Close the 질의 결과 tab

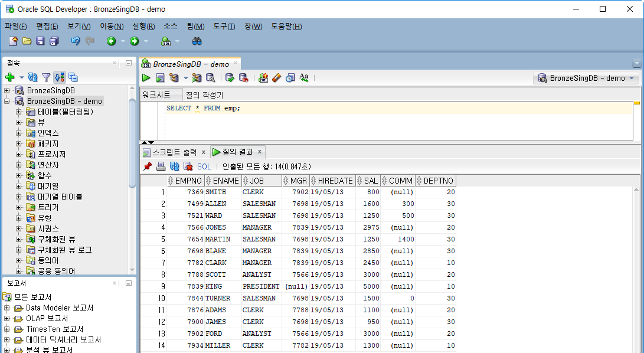coord(260,152)
